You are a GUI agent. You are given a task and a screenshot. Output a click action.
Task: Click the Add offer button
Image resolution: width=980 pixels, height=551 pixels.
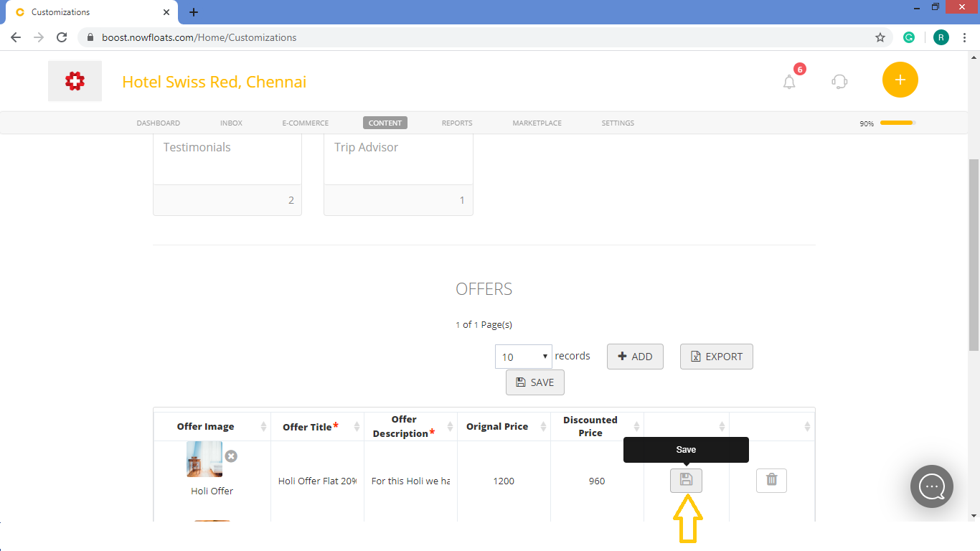(635, 357)
